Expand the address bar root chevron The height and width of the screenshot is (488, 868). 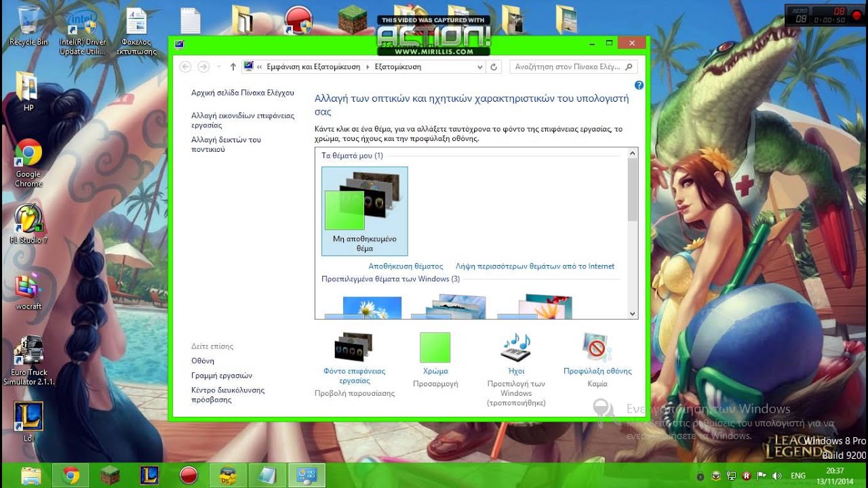(260, 67)
